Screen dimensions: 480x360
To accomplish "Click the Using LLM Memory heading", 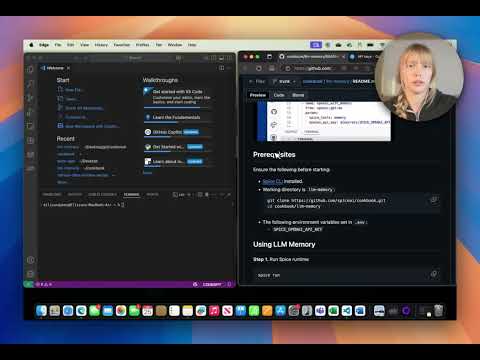I will 284,244.
